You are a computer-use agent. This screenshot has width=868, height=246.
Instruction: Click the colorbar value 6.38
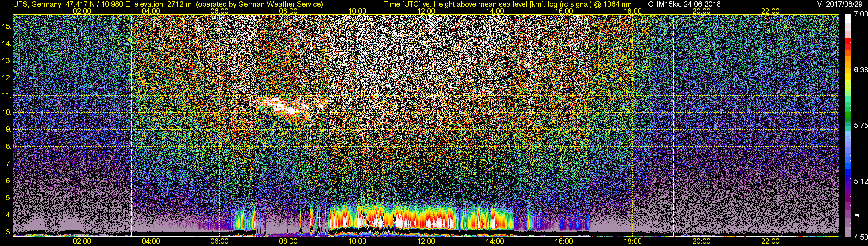pyautogui.click(x=861, y=70)
